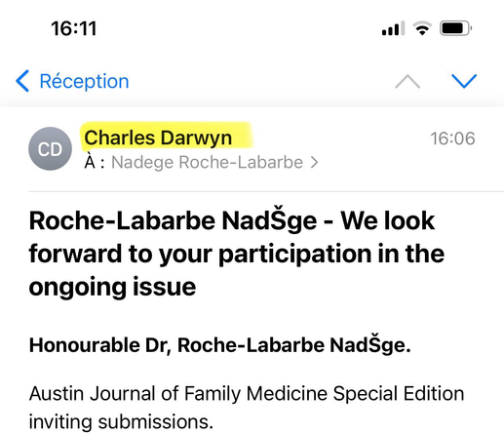Tap the CD sender avatar
Screen dimensions: 504x434
[50, 148]
